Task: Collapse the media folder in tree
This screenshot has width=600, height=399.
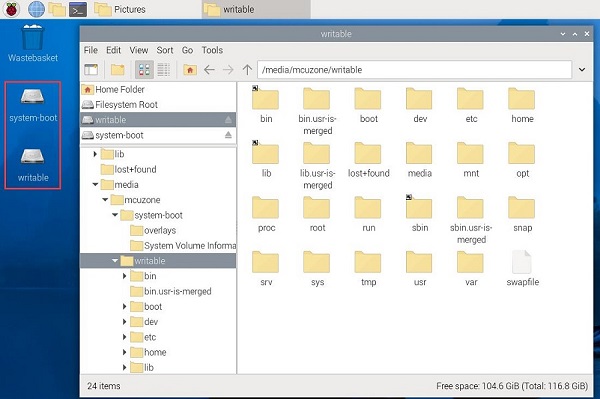Action: (95, 184)
